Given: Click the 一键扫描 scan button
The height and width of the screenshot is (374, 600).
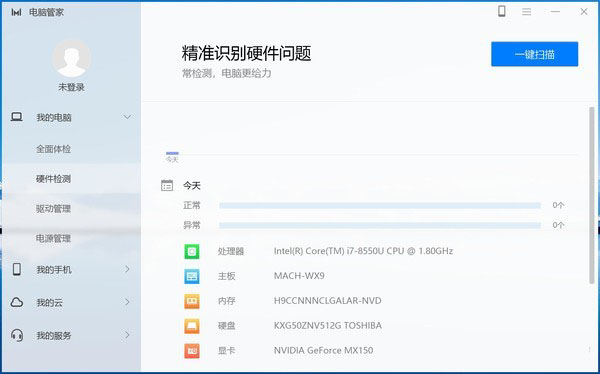Looking at the screenshot, I should pyautogui.click(x=535, y=54).
